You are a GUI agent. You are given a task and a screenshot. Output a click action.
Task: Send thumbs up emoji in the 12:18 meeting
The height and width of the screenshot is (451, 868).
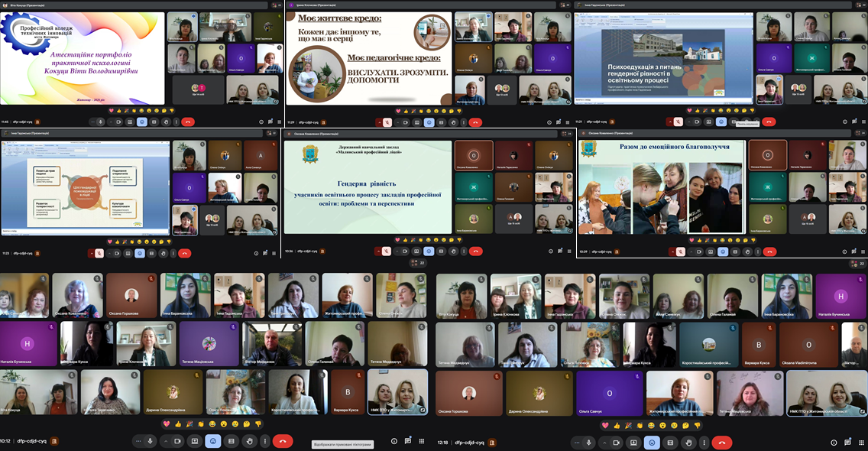(617, 424)
